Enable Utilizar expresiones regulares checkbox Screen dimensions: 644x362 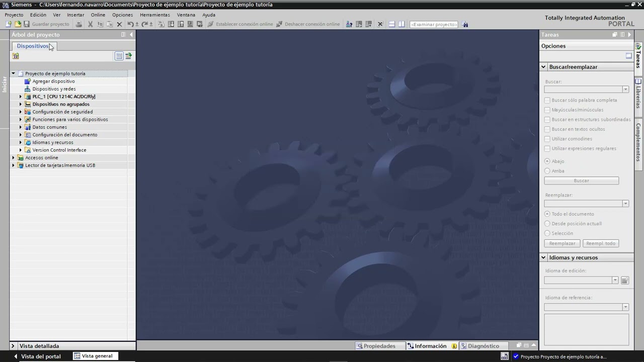(x=547, y=148)
